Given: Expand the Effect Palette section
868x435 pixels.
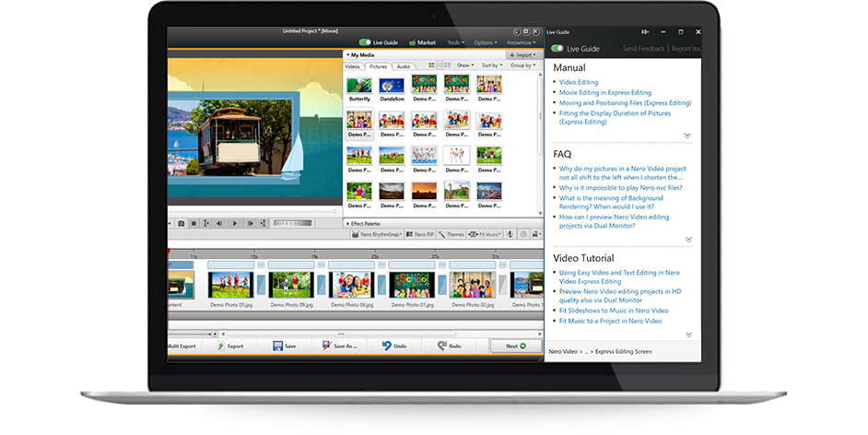Looking at the screenshot, I should click(348, 223).
